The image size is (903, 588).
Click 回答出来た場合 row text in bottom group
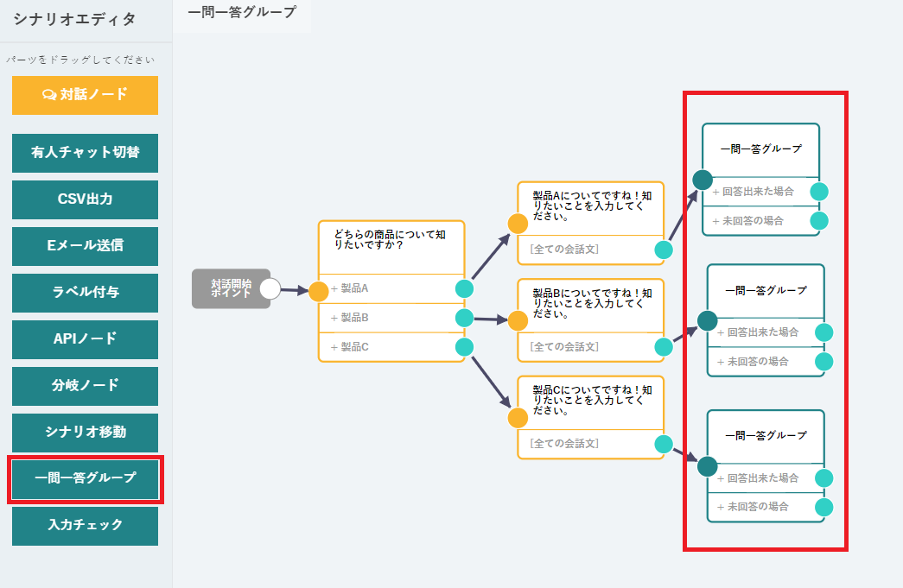[x=763, y=478]
